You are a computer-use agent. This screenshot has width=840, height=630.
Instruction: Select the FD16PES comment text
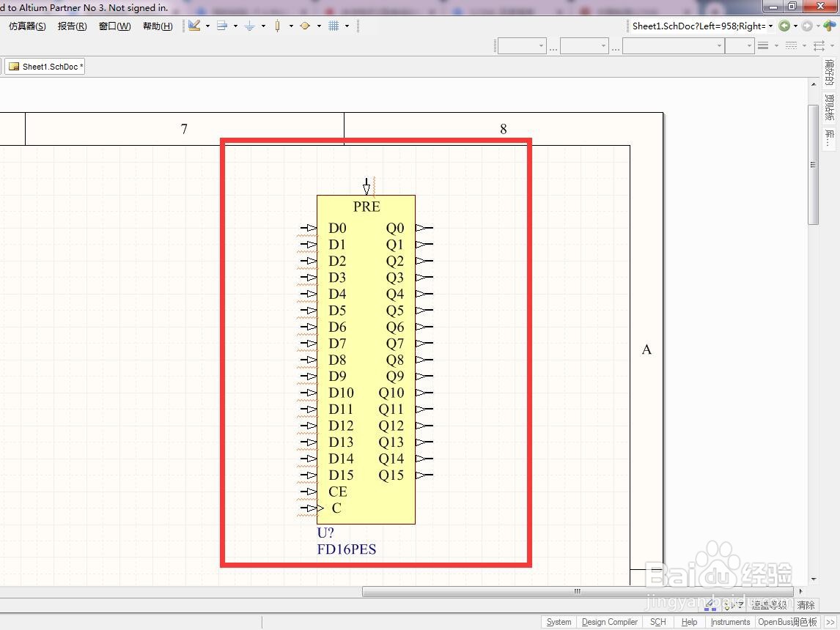tap(347, 549)
